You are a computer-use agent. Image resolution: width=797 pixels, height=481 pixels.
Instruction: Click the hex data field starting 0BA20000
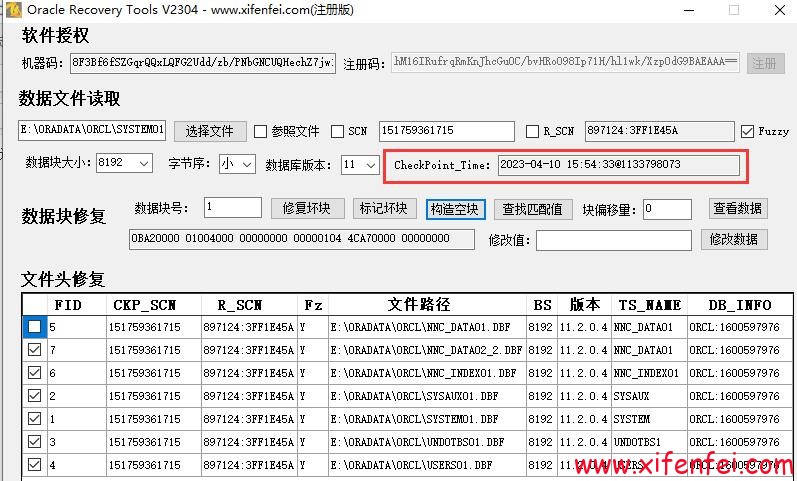[x=302, y=239]
